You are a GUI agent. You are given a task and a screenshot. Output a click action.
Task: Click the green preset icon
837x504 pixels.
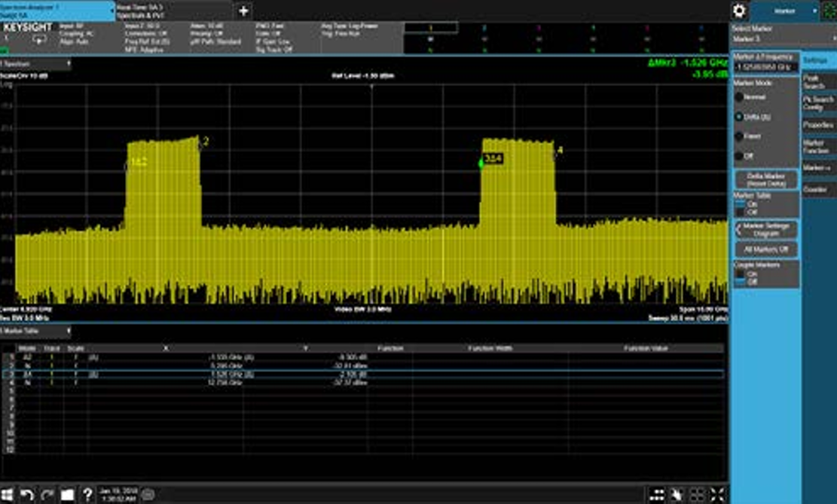(x=830, y=11)
